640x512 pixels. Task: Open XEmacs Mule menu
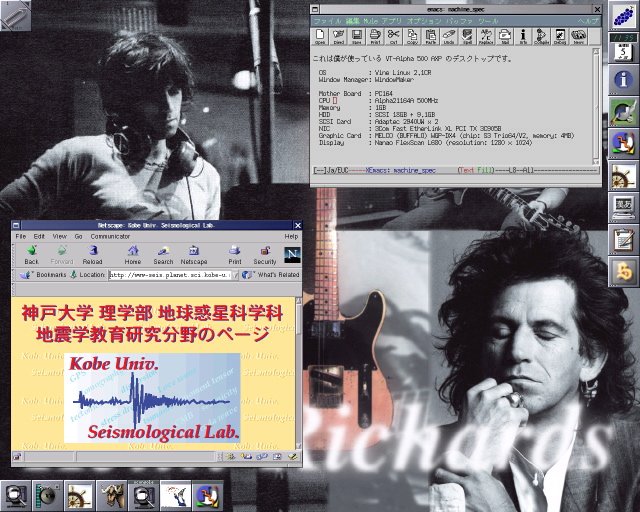pyautogui.click(x=370, y=21)
